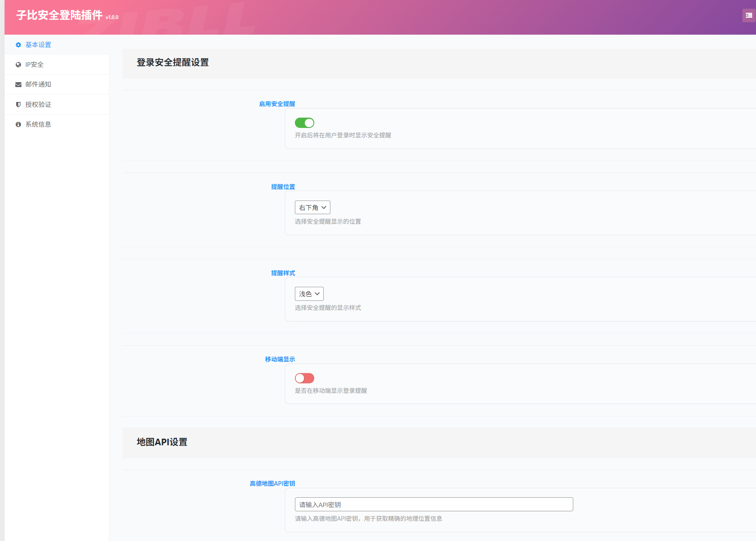Open the menu icon at the top right

tap(749, 15)
